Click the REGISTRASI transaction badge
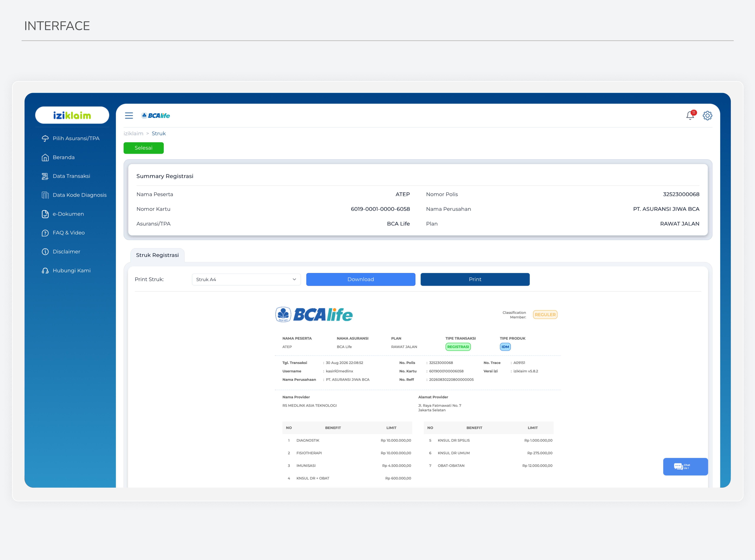 [x=458, y=347]
